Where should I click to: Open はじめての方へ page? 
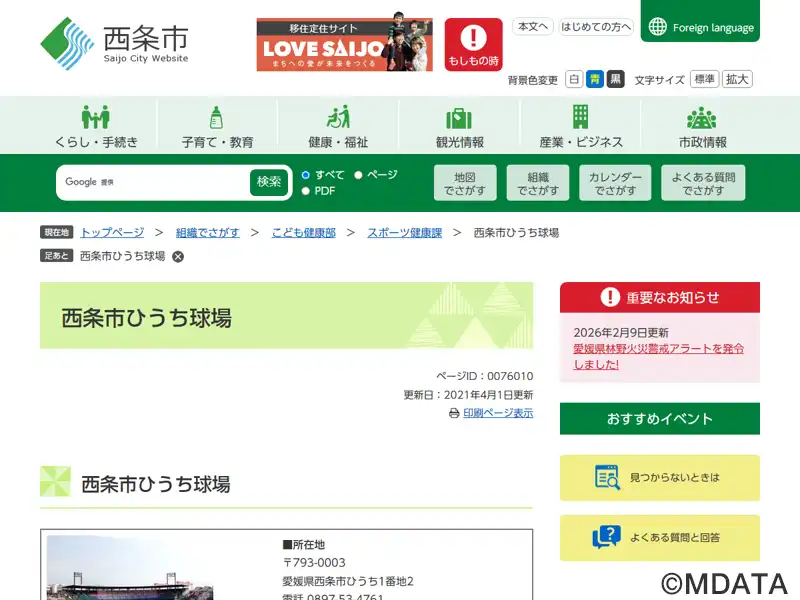point(596,27)
